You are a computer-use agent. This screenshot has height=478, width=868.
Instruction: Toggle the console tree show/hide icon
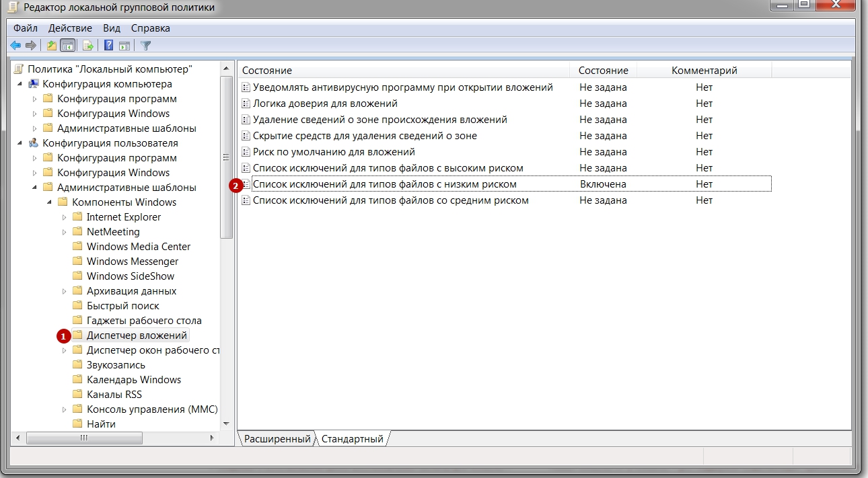click(67, 45)
